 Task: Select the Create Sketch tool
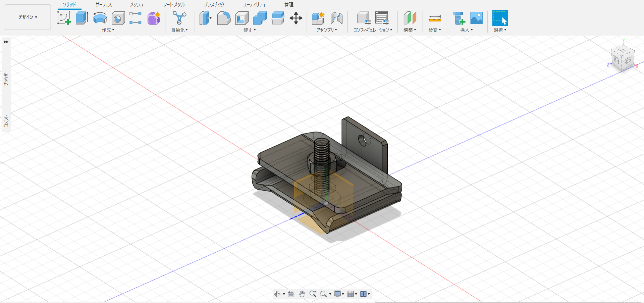[x=64, y=18]
